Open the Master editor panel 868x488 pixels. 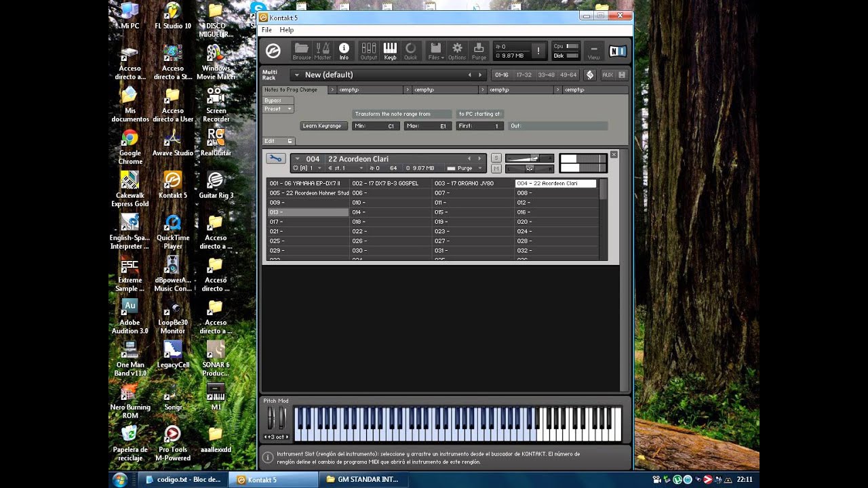tap(323, 51)
